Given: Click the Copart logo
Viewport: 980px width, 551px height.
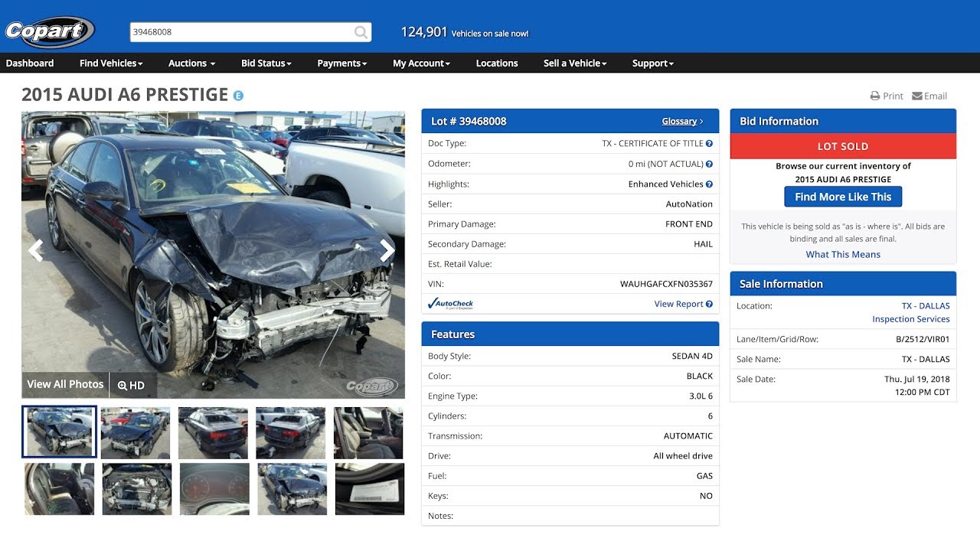Looking at the screenshot, I should tap(49, 31).
